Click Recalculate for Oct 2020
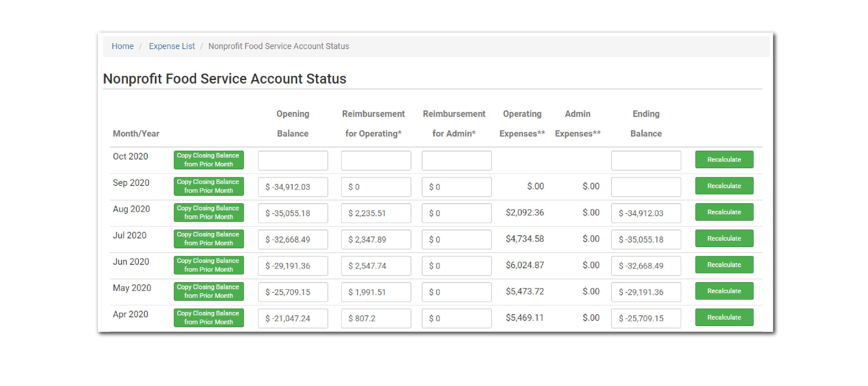The width and height of the screenshot is (868, 386). (724, 159)
